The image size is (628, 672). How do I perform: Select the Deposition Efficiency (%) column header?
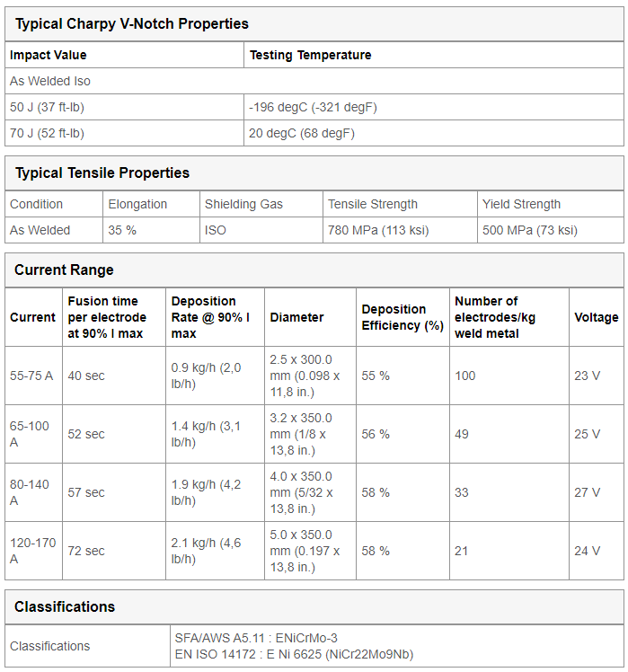coord(402,317)
